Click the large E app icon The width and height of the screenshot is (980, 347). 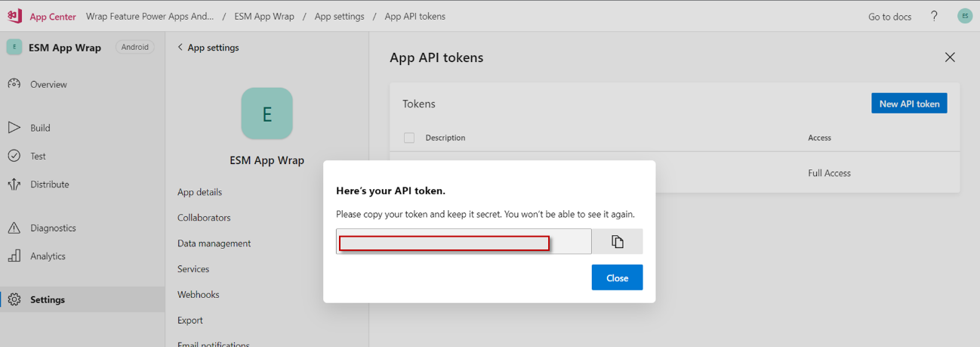[x=267, y=113]
